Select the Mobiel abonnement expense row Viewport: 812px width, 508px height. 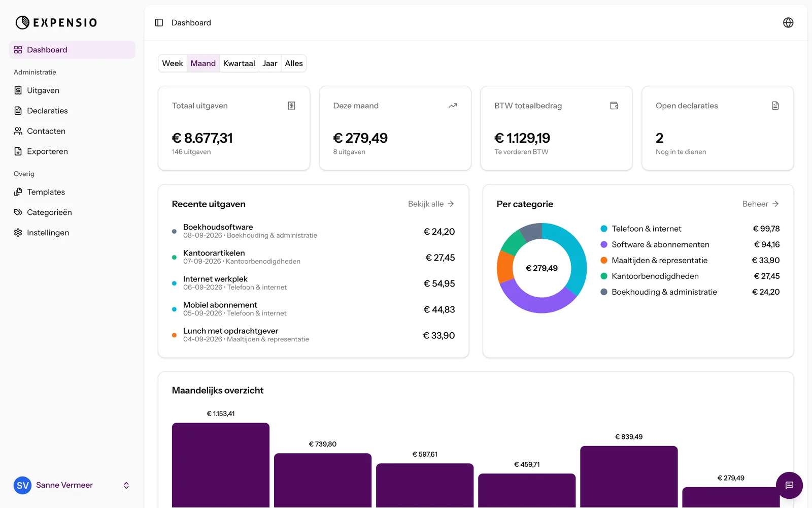point(313,309)
